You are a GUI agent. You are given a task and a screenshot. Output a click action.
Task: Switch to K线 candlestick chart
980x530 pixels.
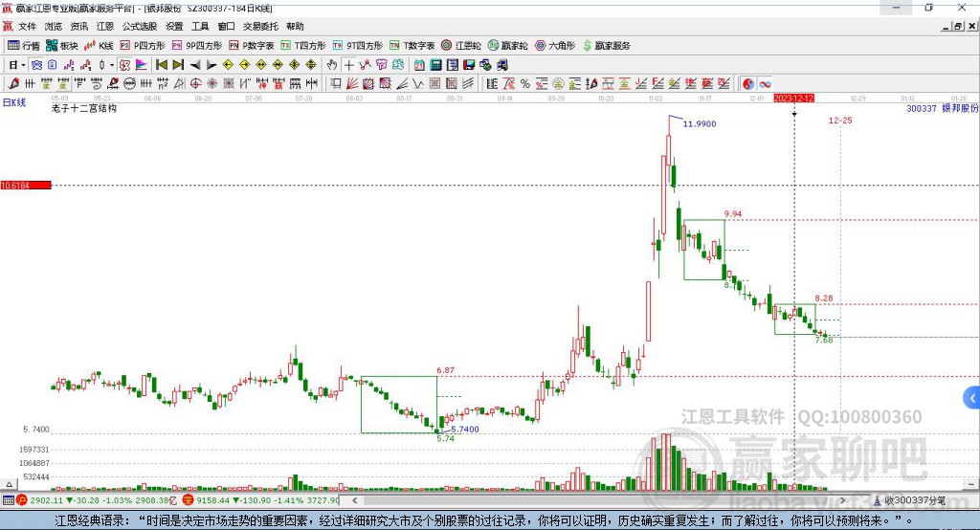[99, 46]
